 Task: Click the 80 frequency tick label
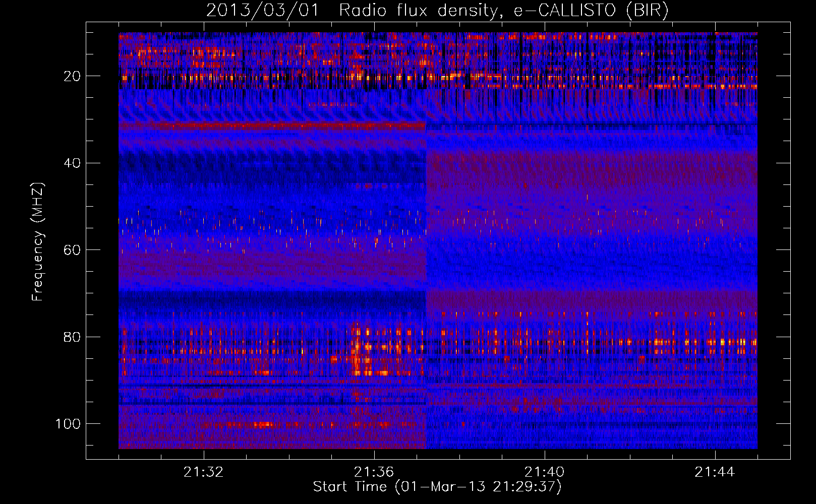pyautogui.click(x=73, y=337)
